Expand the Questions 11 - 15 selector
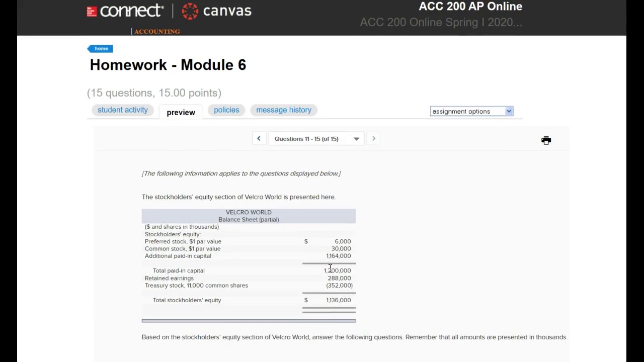This screenshot has width=644, height=362. click(x=316, y=139)
